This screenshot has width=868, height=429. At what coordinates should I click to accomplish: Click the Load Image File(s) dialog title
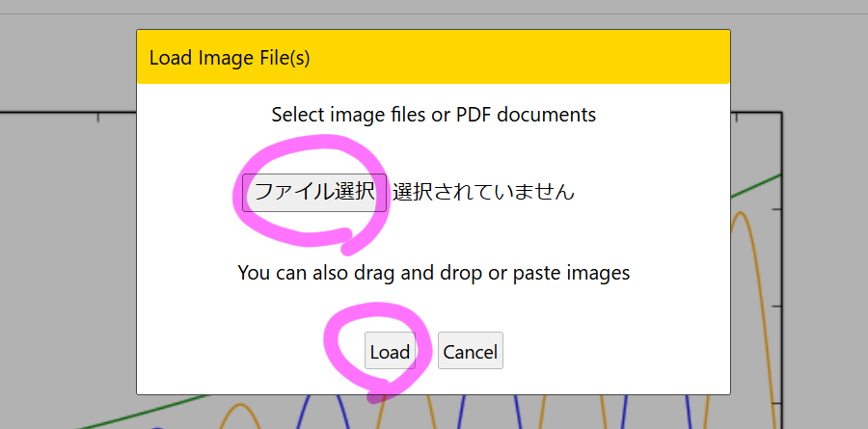tap(230, 58)
